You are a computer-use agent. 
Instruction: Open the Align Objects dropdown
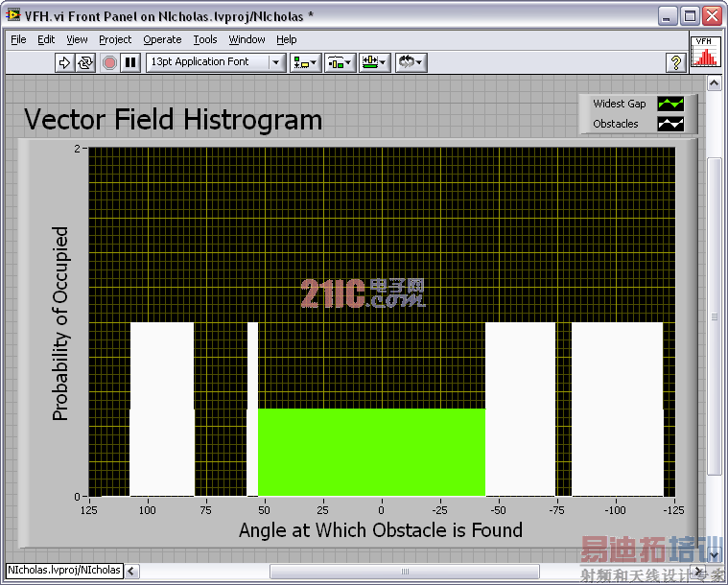(x=306, y=62)
